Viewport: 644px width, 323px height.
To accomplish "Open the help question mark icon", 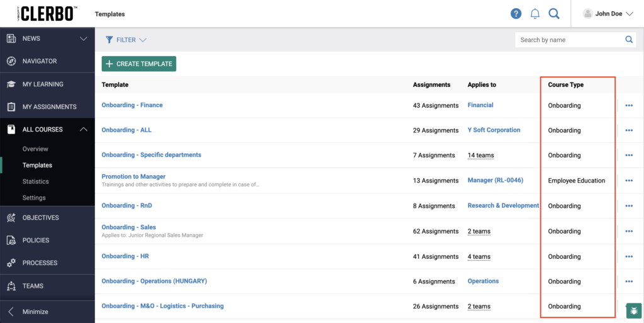I will [x=516, y=14].
